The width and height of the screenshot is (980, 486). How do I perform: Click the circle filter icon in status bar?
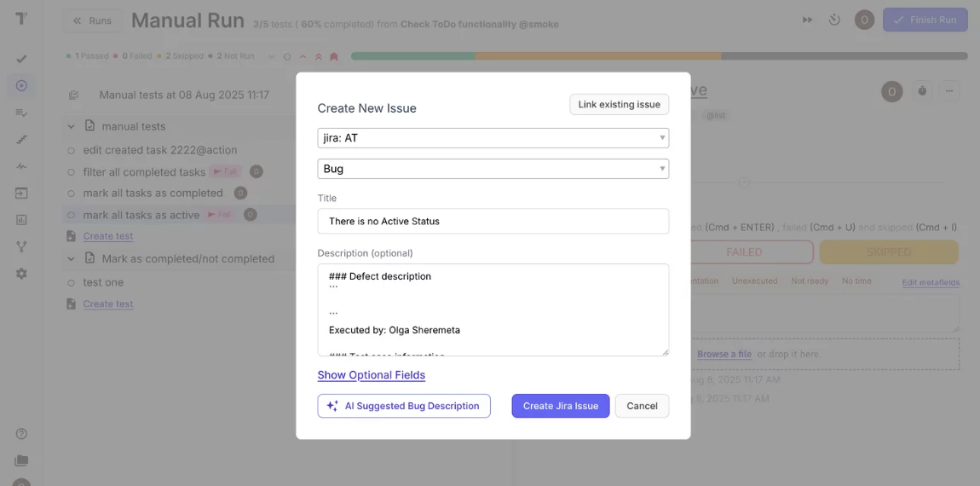287,56
